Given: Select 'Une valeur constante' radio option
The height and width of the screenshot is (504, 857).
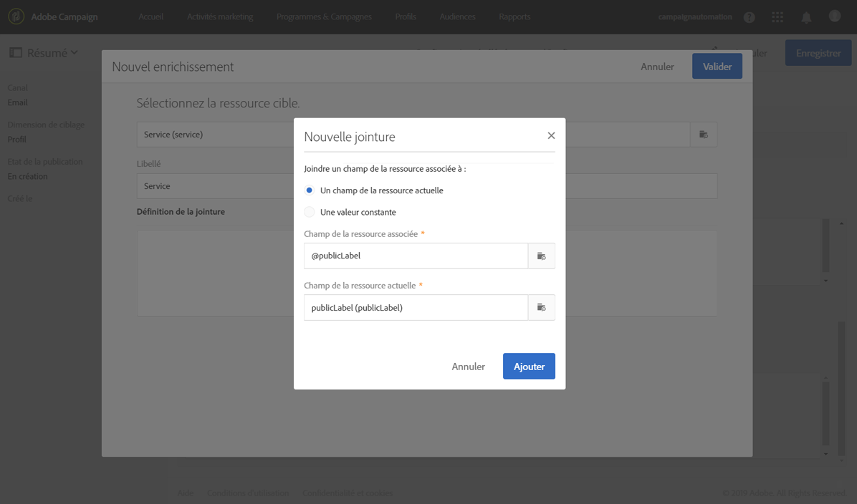Looking at the screenshot, I should tap(310, 212).
